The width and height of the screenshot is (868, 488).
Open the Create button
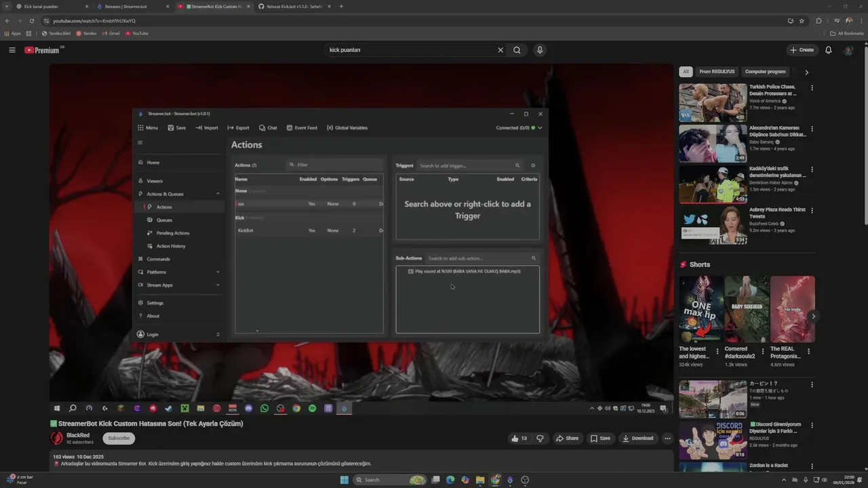802,50
